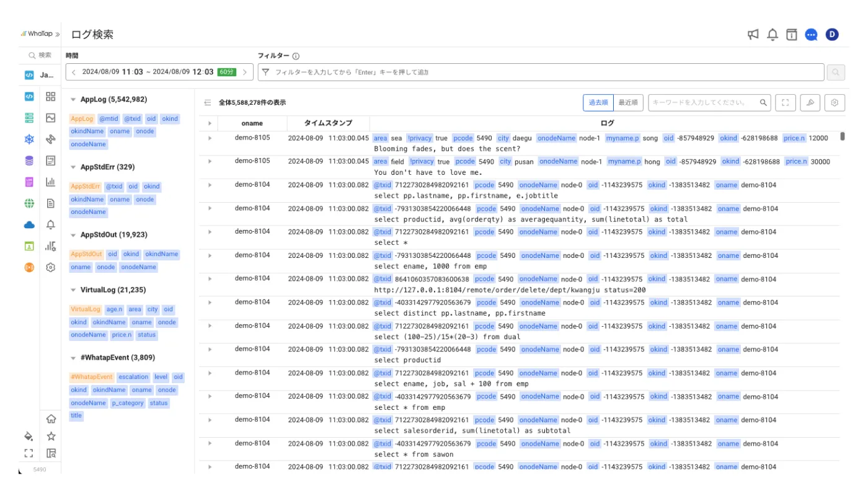This screenshot has width=868, height=496.
Task: Click the escalation tag under #WhatapEvent
Action: (133, 377)
